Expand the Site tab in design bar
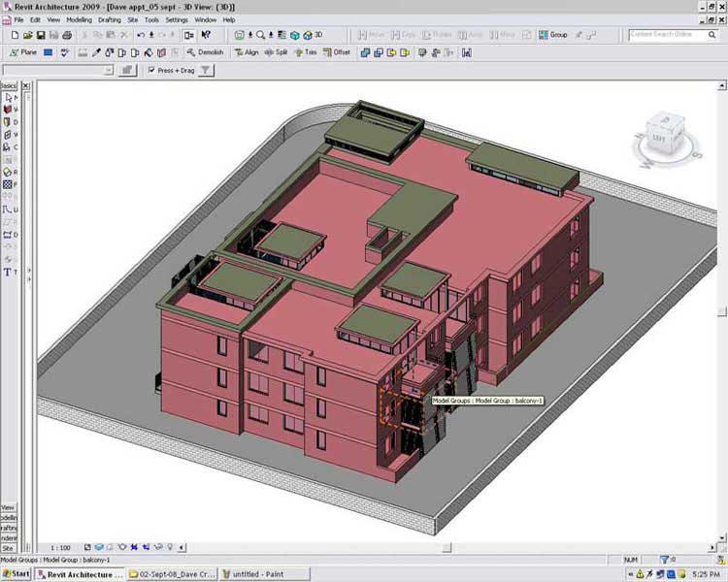This screenshot has width=728, height=582. (8, 547)
